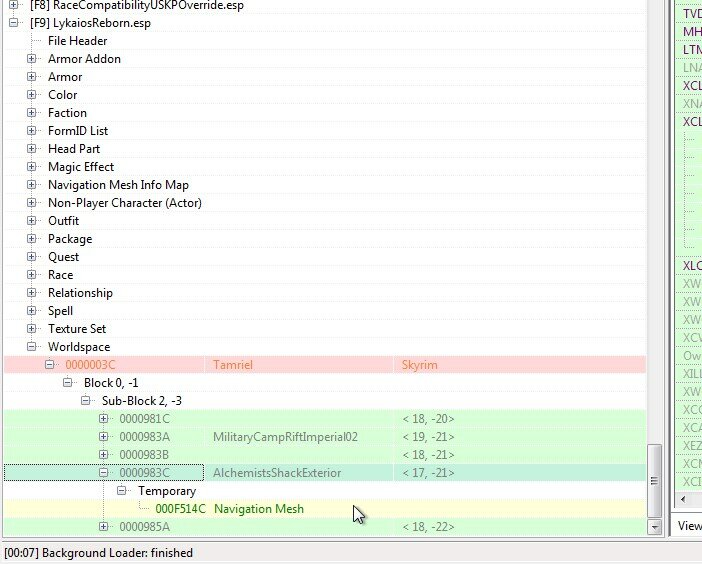Expand the Faction group node
702x564 pixels.
[32, 113]
